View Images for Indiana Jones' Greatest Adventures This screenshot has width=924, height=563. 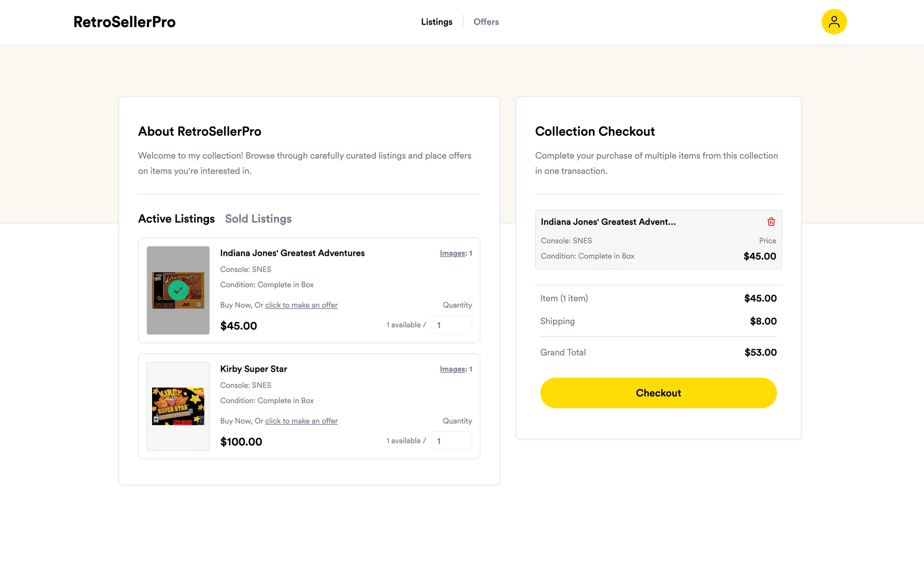click(x=452, y=253)
